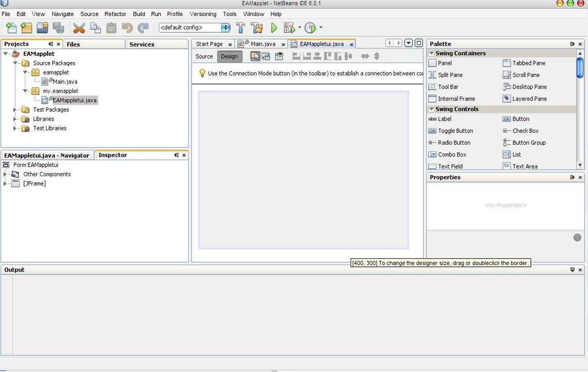This screenshot has width=588, height=372.
Task: Switch to the Files tab
Action: pyautogui.click(x=94, y=44)
